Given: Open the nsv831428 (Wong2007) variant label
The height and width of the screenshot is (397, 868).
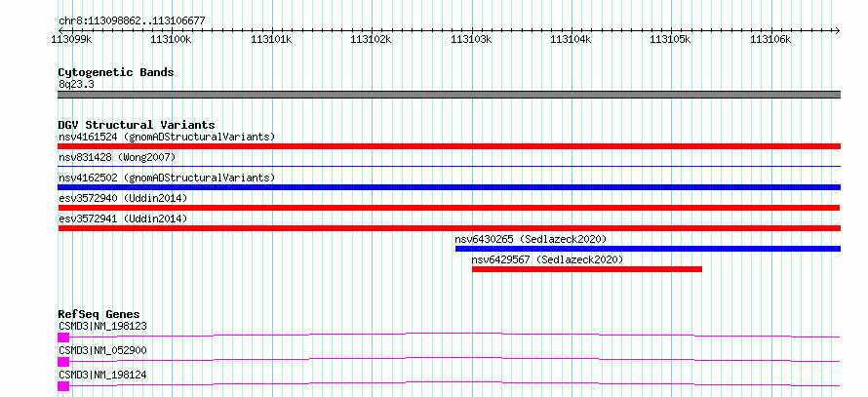Looking at the screenshot, I should (x=117, y=157).
